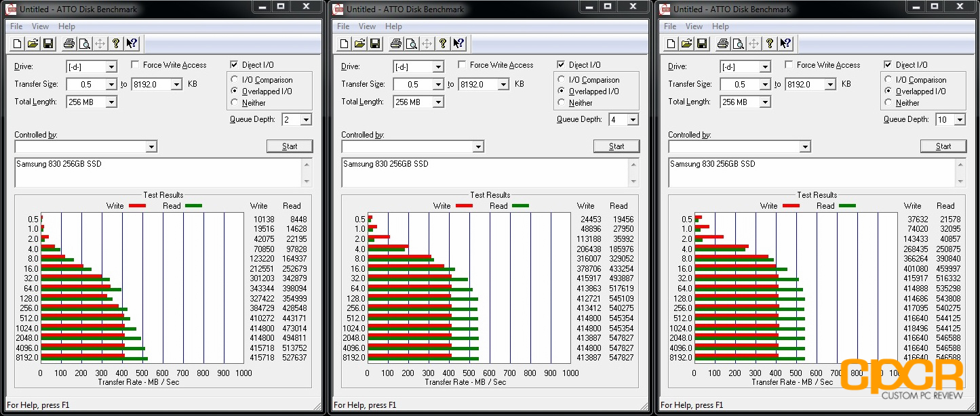Click context help pointer icon in Queue Depth 10 window
Viewport: 980px width, 416px height.
coord(785,44)
